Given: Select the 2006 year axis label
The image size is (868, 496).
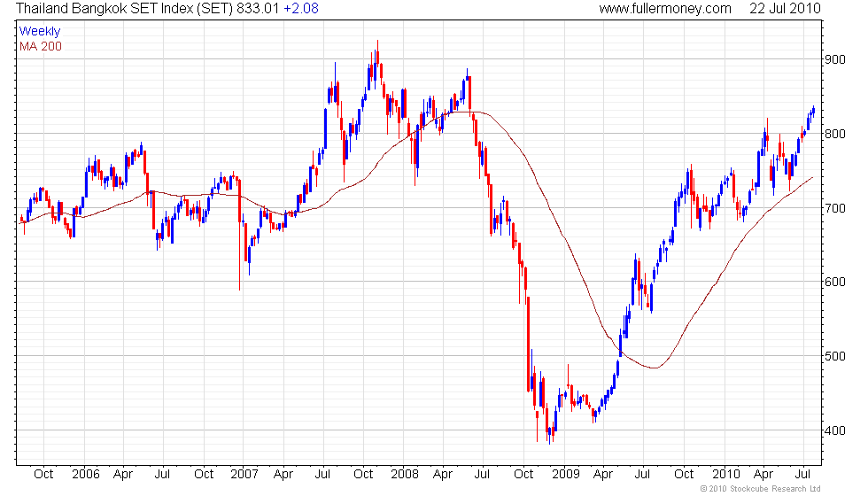Looking at the screenshot, I should click(x=86, y=474).
